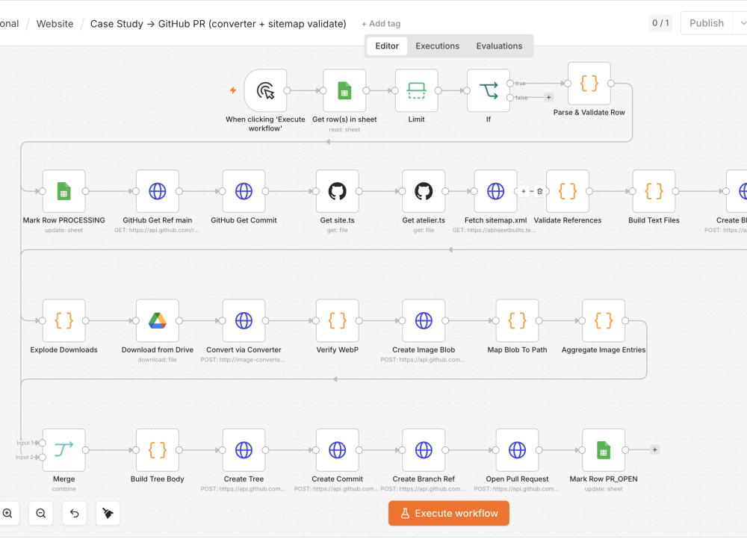Click the tidy up workflow broom icon
Viewport: 747px width, 560px height.
pos(108,513)
